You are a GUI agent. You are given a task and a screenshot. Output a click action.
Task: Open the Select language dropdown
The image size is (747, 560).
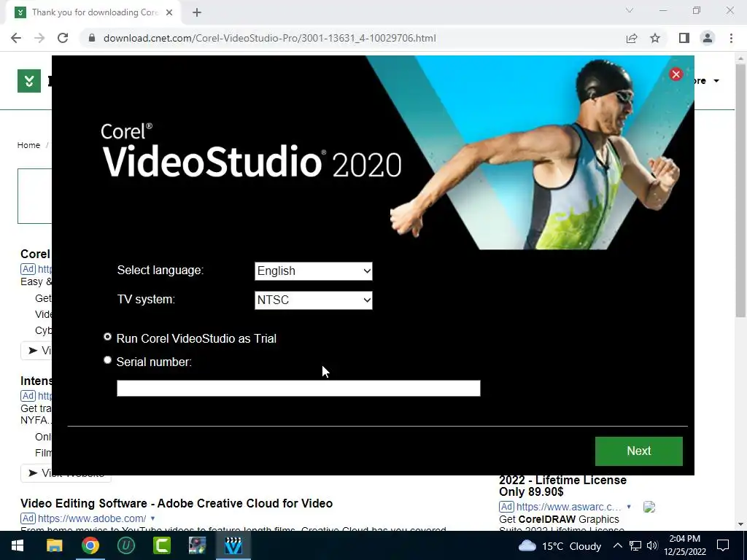coord(314,271)
